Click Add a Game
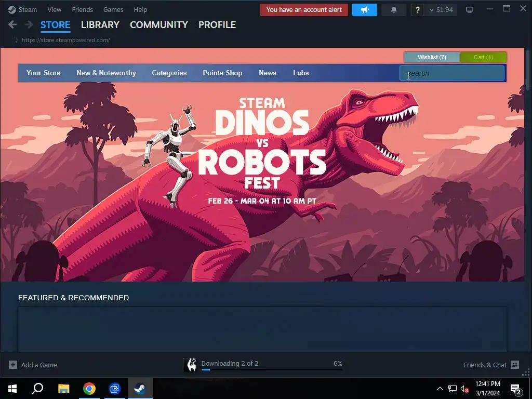The image size is (532, 399). [x=39, y=365]
